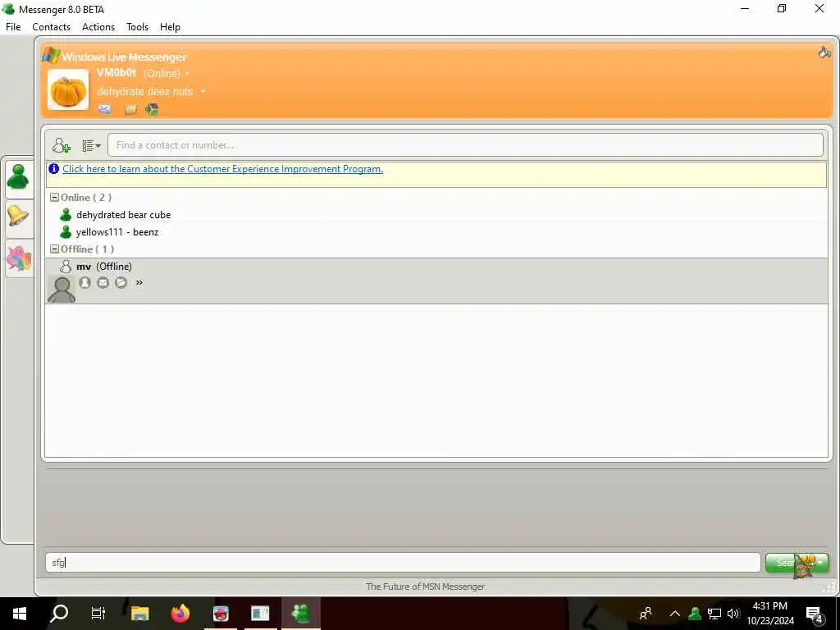Viewport: 840px width, 630px height.
Task: Open Customer Experience Improvement Program link
Action: click(x=223, y=169)
